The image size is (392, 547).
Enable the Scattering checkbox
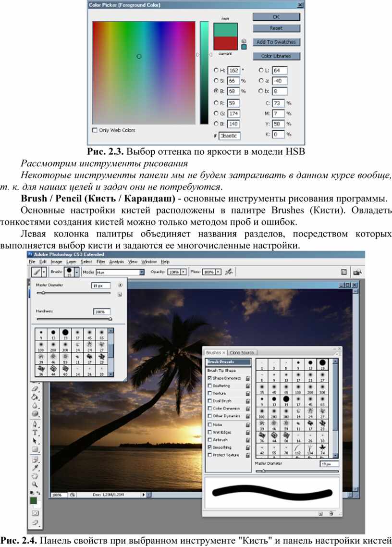pos(209,385)
